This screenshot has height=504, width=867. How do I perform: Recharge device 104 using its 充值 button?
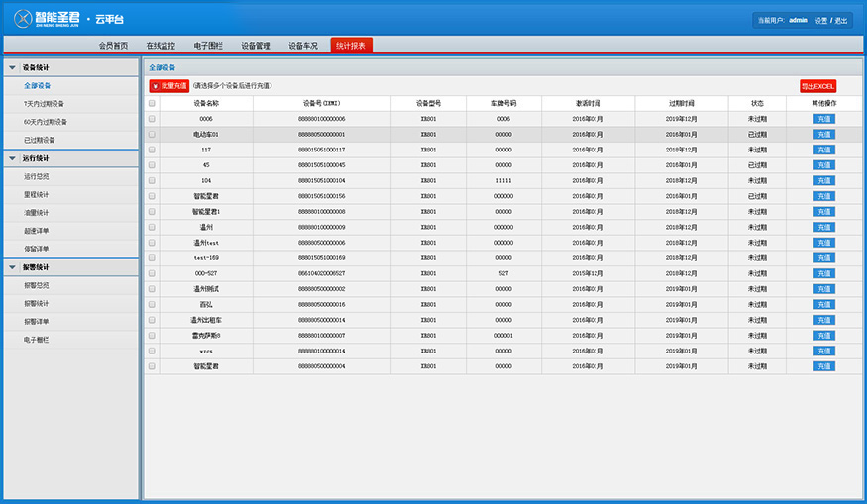point(824,180)
